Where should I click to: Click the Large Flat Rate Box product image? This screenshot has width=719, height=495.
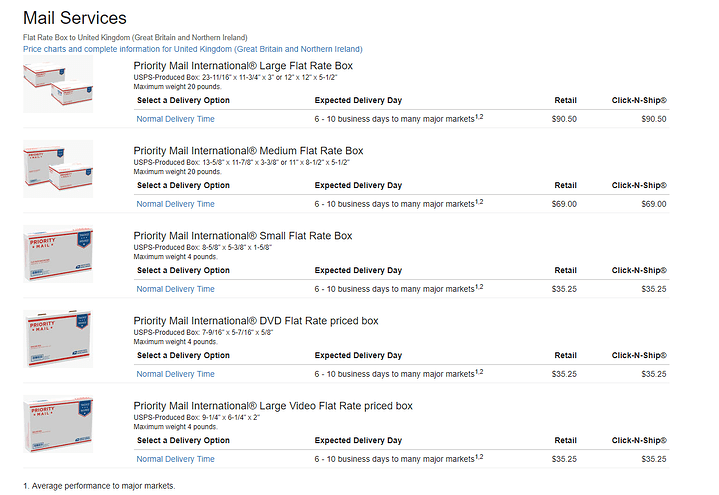(x=58, y=84)
